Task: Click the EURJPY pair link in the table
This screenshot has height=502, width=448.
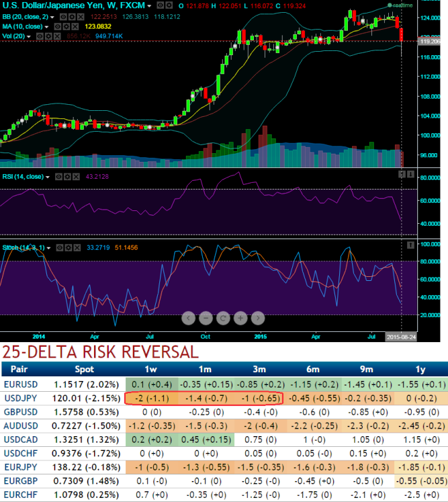Action: (21, 467)
